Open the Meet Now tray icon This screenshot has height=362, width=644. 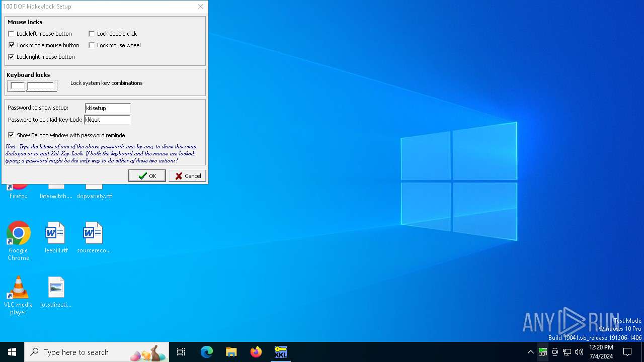coord(555,352)
